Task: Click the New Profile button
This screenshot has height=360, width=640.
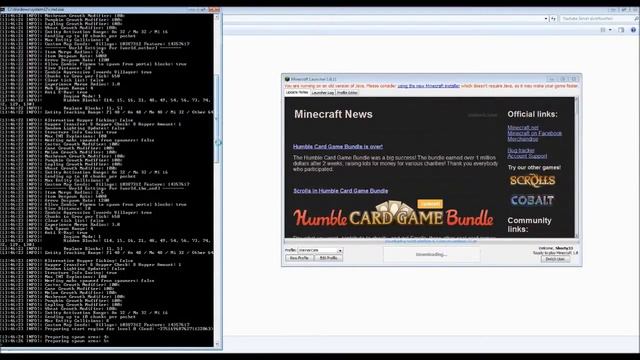Action: pyautogui.click(x=299, y=258)
